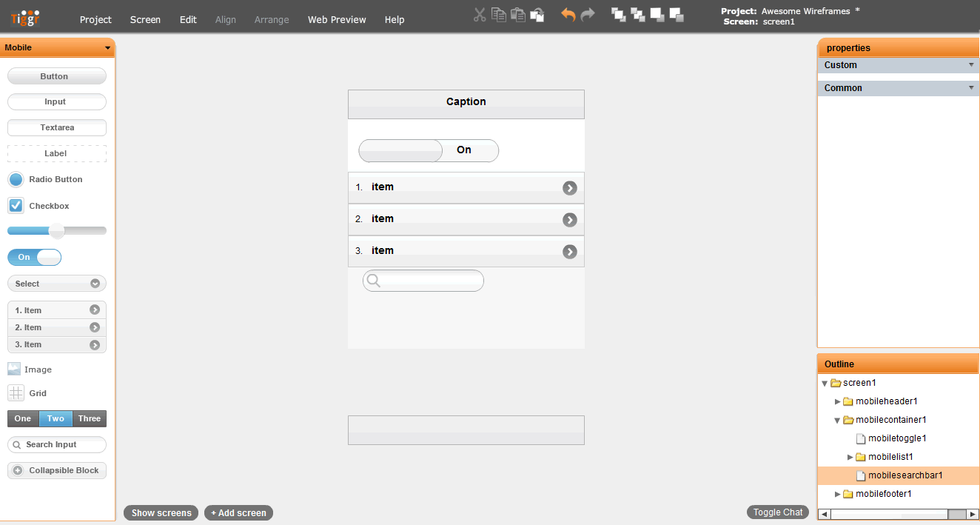Click arrow icon of canvas list item 2
Image resolution: width=980 pixels, height=525 pixels.
(569, 220)
